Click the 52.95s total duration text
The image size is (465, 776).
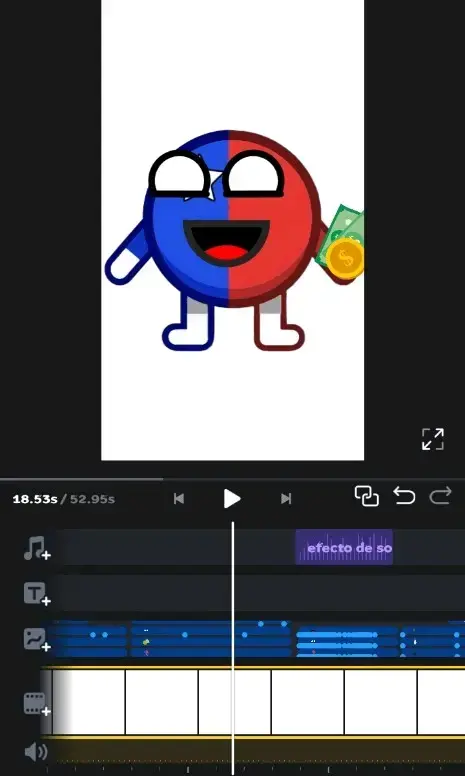pyautogui.click(x=92, y=499)
